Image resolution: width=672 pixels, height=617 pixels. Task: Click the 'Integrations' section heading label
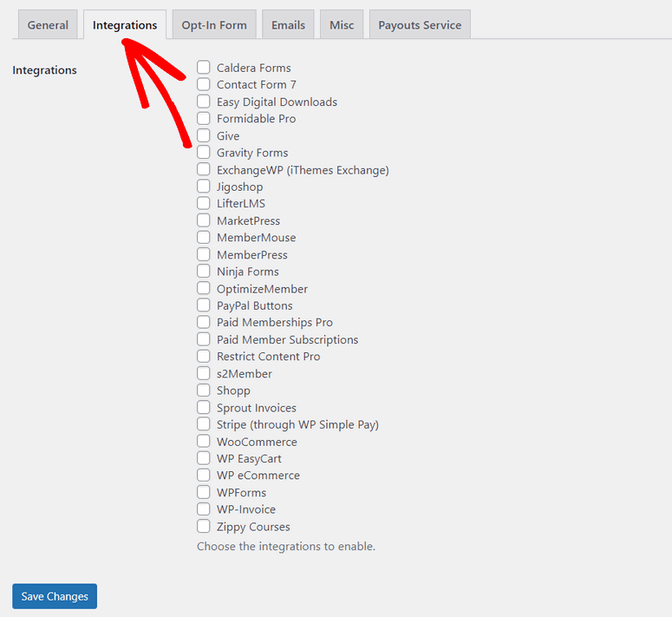point(44,70)
